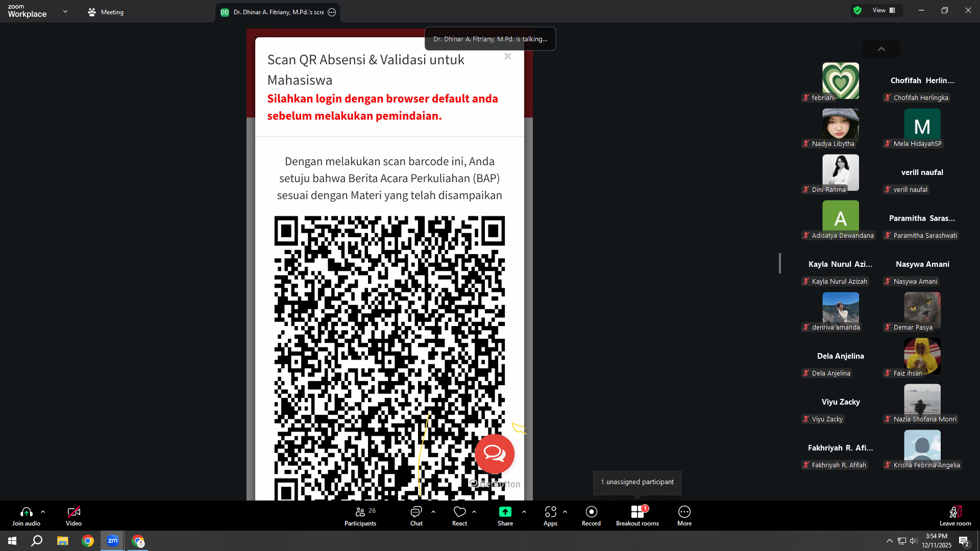Click the Dela Anjelina participant tile
This screenshot has height=551, width=980.
[x=841, y=357]
